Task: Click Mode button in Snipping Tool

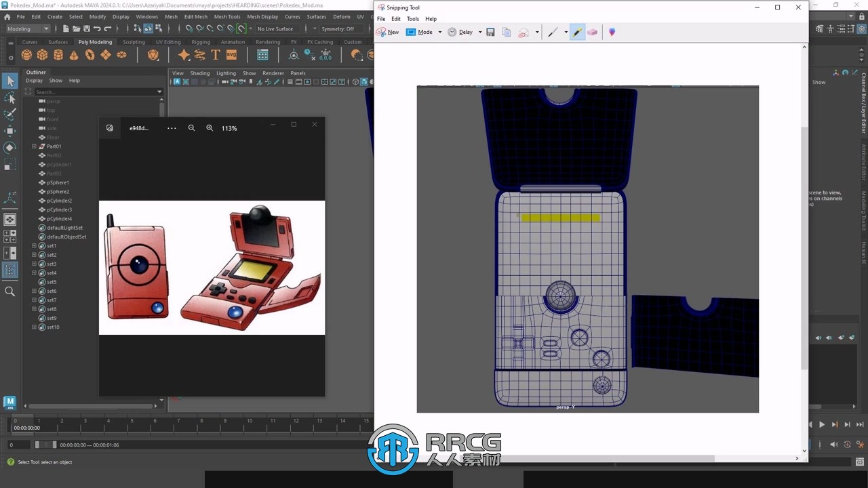Action: pyautogui.click(x=420, y=32)
